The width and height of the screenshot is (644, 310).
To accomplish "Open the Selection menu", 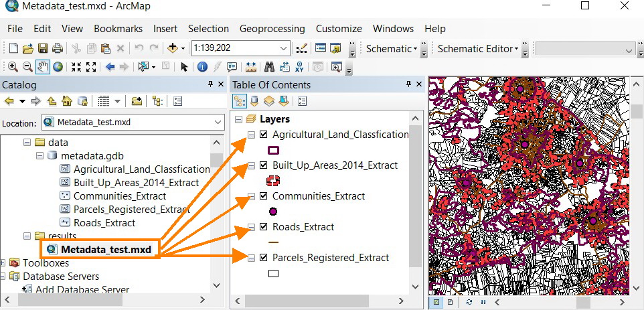I will [208, 29].
